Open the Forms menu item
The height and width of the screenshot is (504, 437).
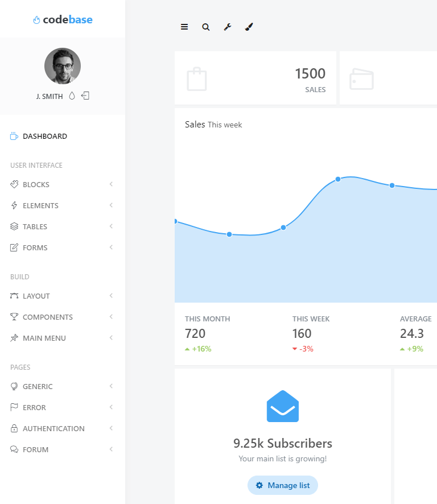(x=35, y=248)
